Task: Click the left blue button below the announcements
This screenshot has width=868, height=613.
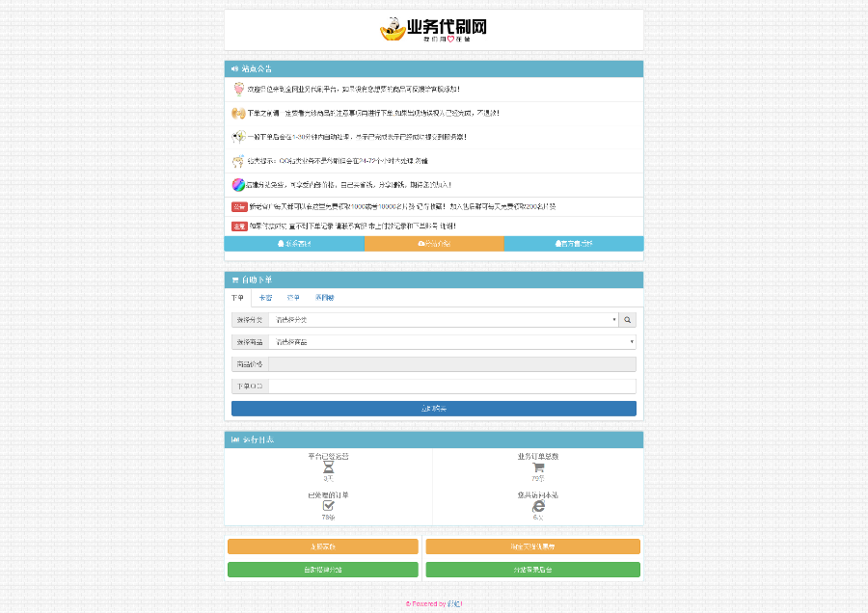Action: tap(294, 244)
